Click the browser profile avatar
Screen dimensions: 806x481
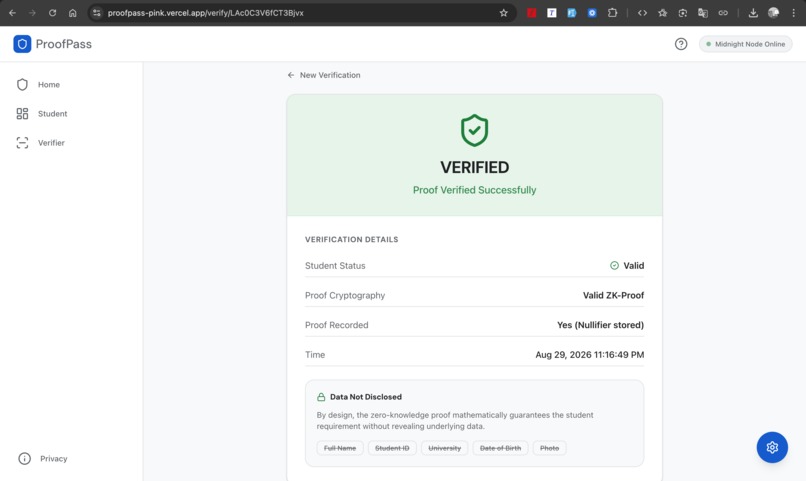pos(773,13)
